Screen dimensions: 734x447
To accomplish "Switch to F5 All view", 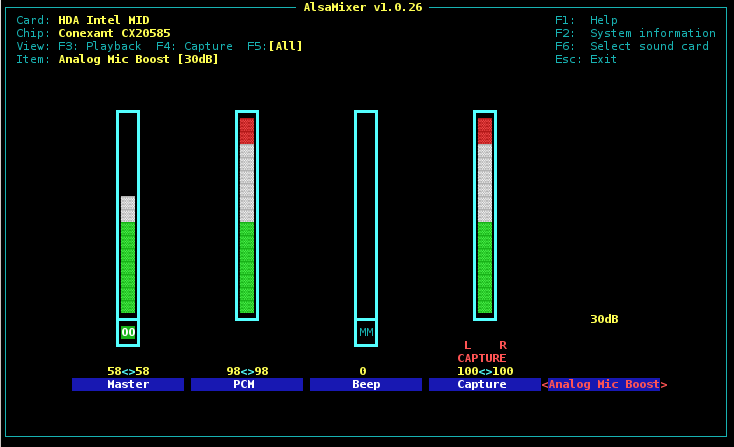I will [x=275, y=46].
